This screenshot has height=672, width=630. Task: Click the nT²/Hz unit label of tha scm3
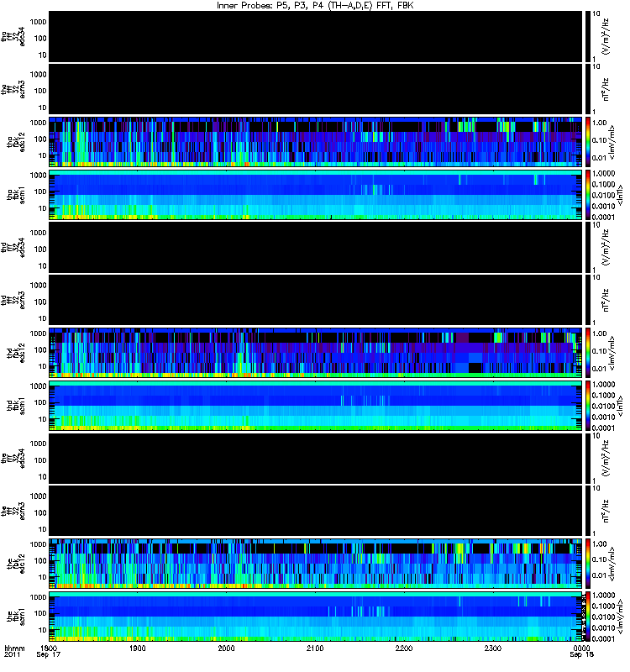(x=606, y=89)
